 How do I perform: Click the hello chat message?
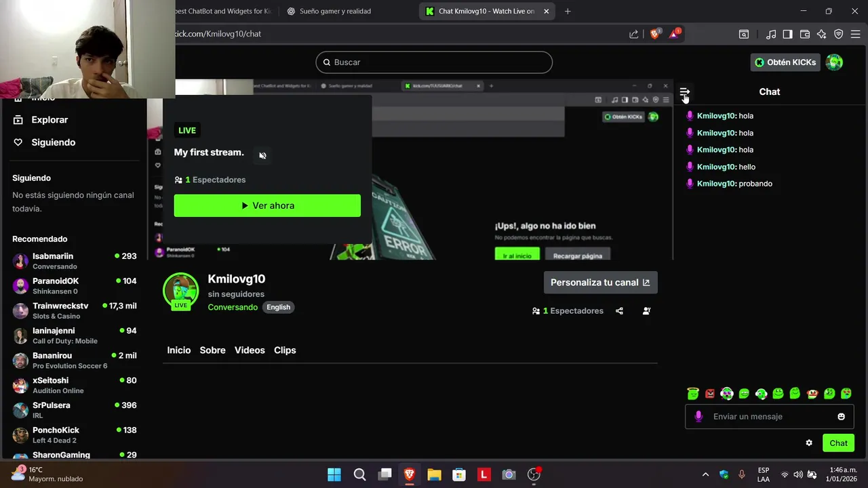click(721, 167)
